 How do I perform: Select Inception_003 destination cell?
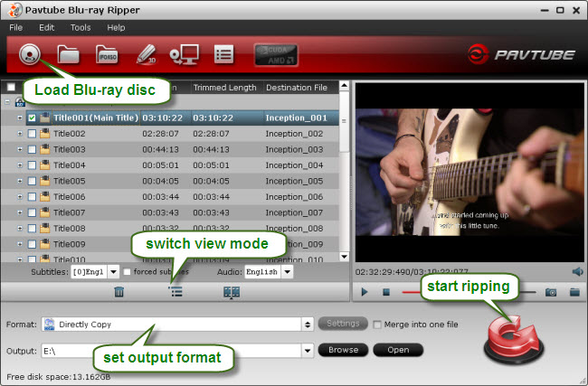tap(294, 149)
